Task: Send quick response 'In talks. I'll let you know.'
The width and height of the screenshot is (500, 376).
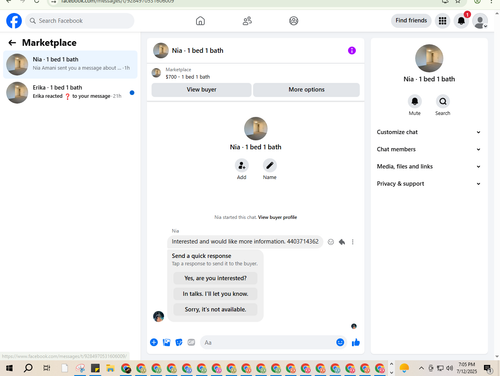Action: 215,294
